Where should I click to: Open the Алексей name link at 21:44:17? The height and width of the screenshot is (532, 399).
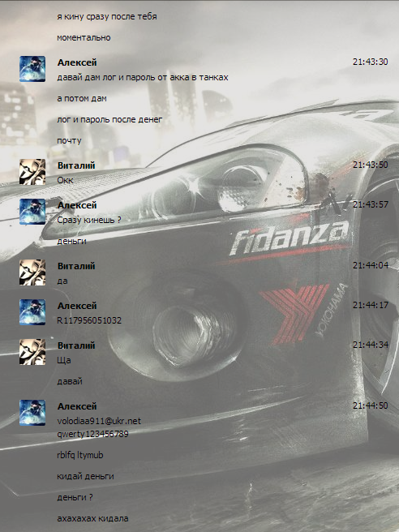[77, 306]
